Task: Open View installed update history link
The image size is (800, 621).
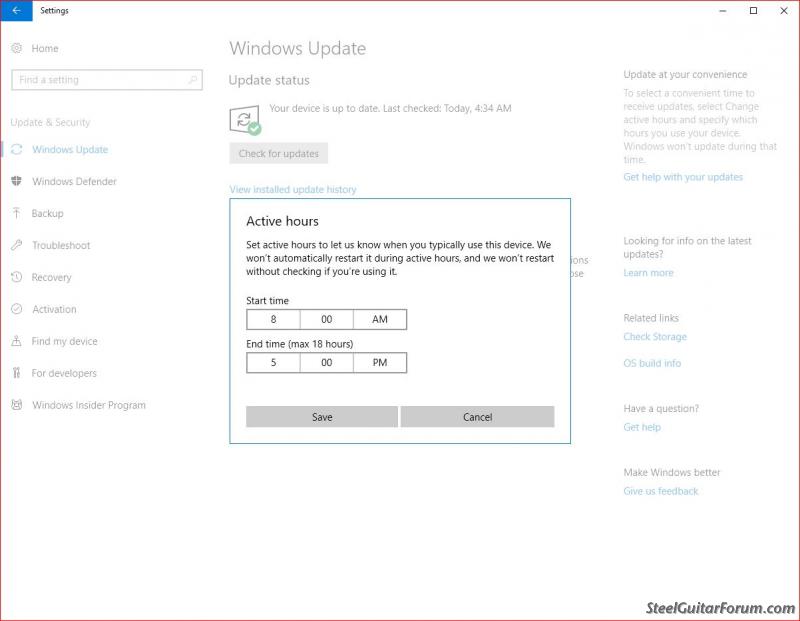Action: [293, 189]
